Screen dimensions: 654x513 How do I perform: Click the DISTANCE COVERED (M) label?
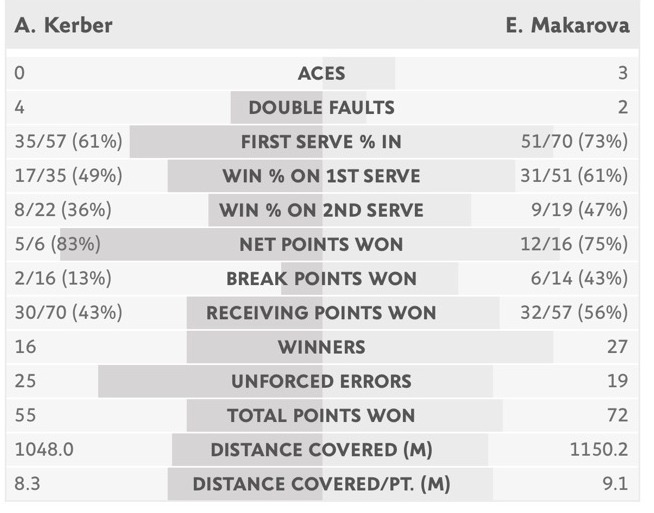click(x=322, y=450)
